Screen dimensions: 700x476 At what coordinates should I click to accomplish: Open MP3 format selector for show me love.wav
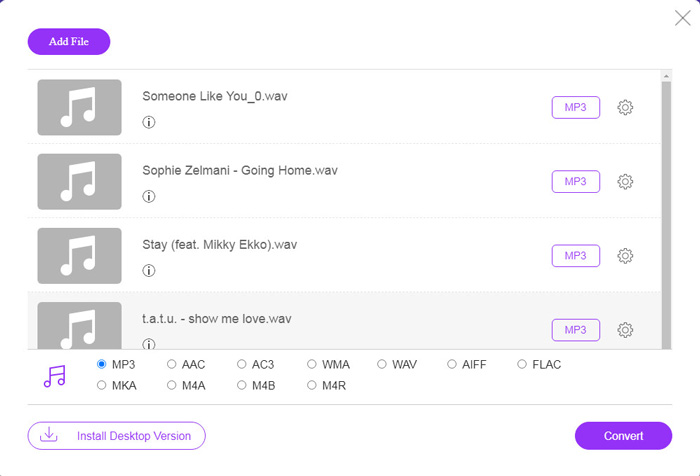coord(575,330)
